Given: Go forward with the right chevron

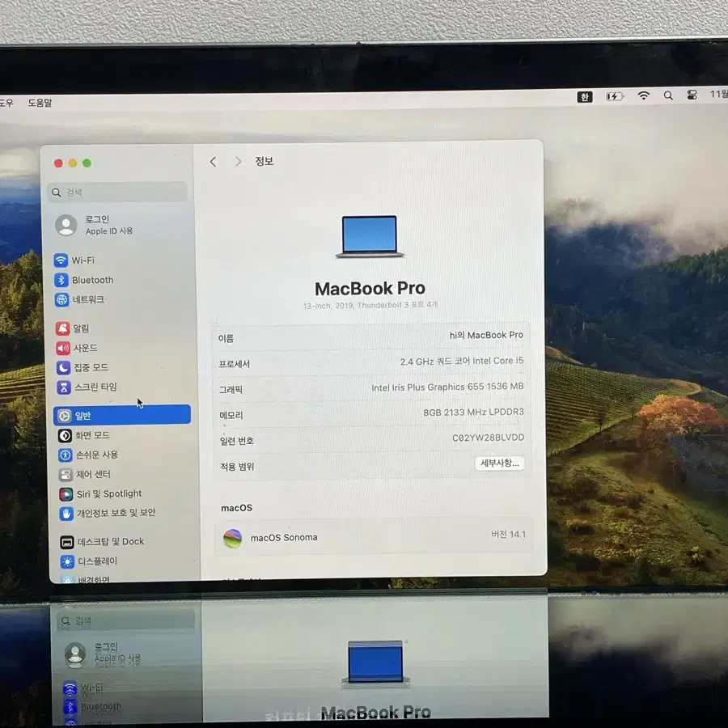Looking at the screenshot, I should click(x=238, y=162).
